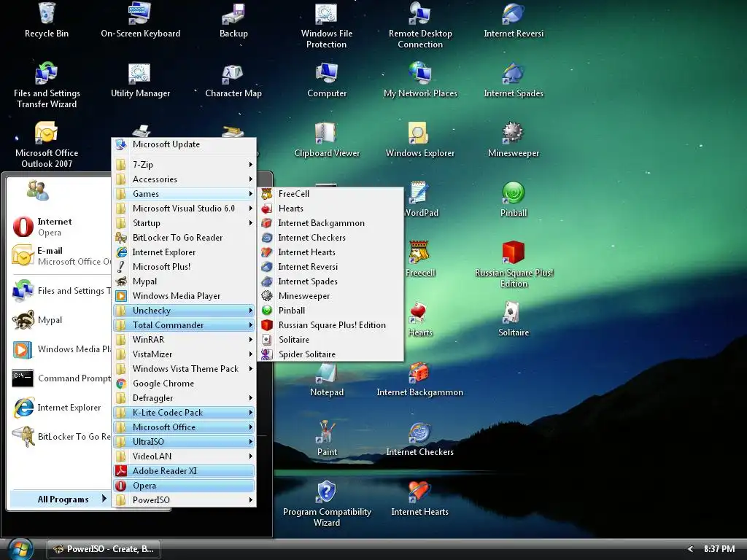This screenshot has height=560, width=747.
Task: Launch Hearts from Games submenu
Action: 330,209
